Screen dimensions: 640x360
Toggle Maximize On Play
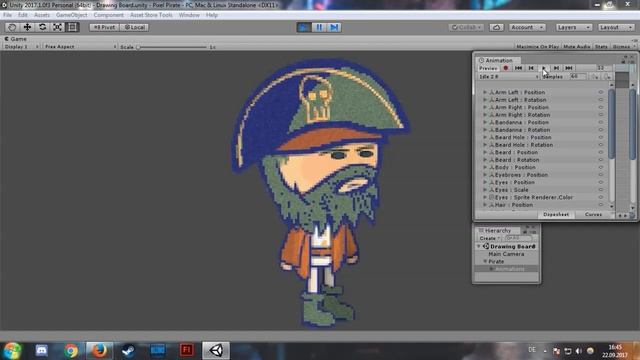pos(537,47)
